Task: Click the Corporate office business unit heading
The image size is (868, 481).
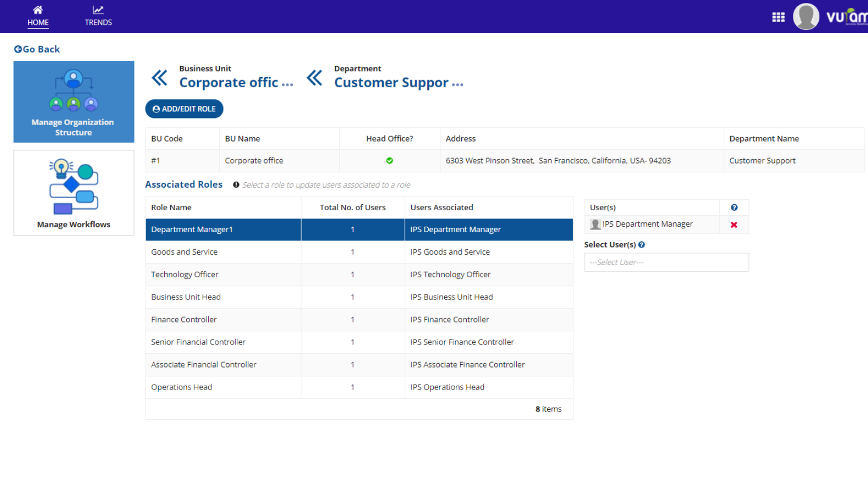Action: coord(236,82)
